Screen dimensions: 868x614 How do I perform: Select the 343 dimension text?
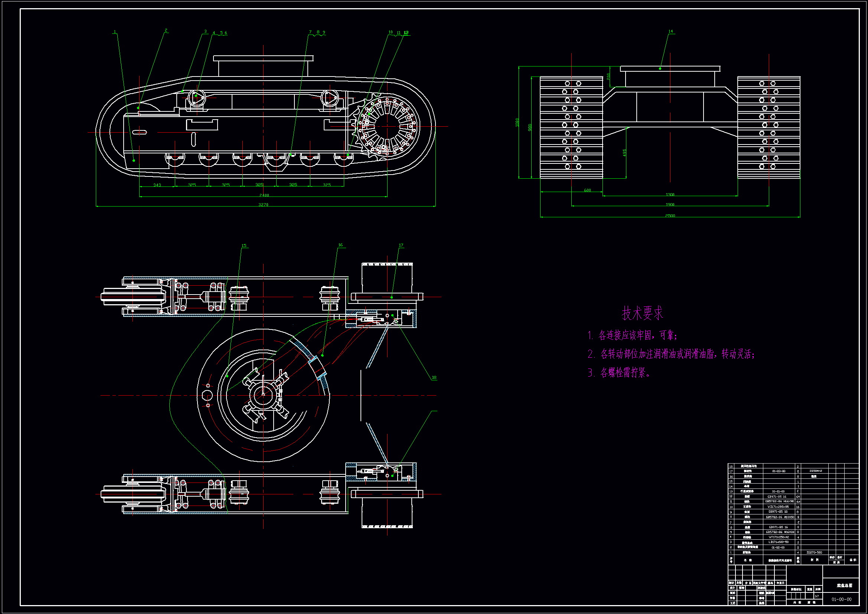tap(157, 185)
